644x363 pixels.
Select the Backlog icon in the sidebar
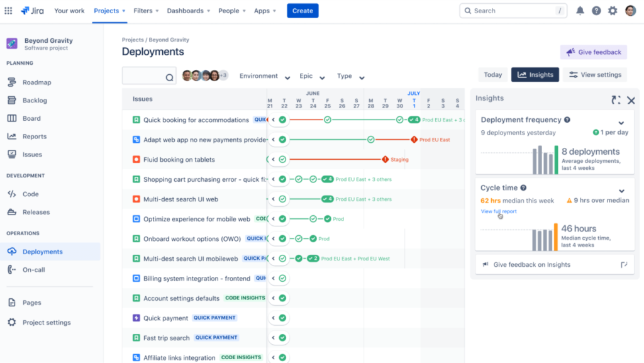click(13, 100)
